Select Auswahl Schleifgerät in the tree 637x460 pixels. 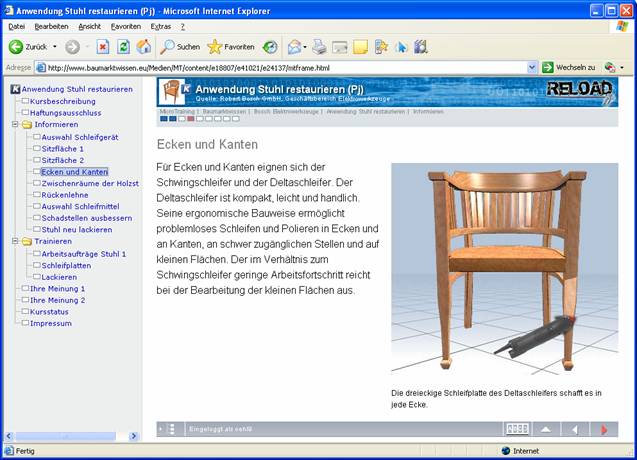80,137
